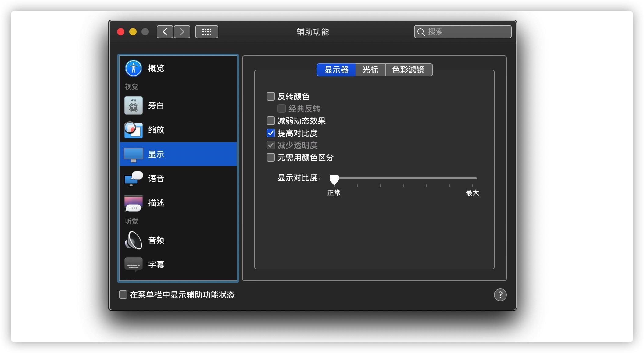Open the 缩放 zoom settings icon

tap(134, 130)
